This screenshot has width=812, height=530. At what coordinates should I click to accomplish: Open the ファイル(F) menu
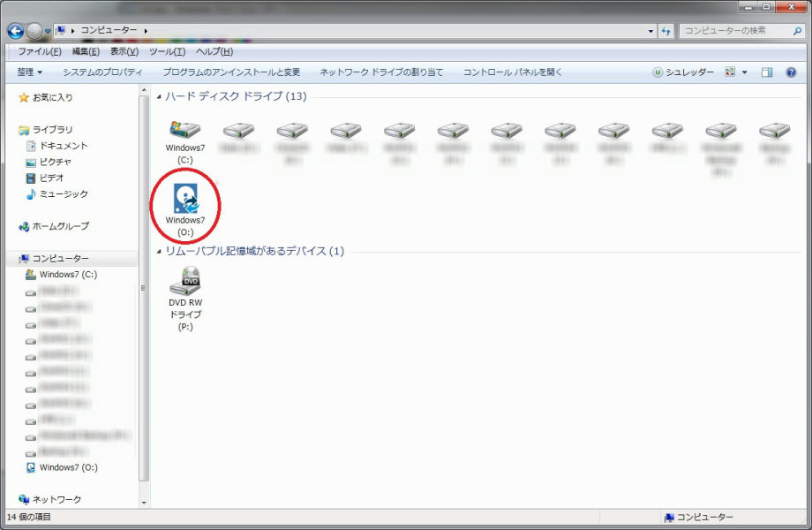(x=40, y=51)
